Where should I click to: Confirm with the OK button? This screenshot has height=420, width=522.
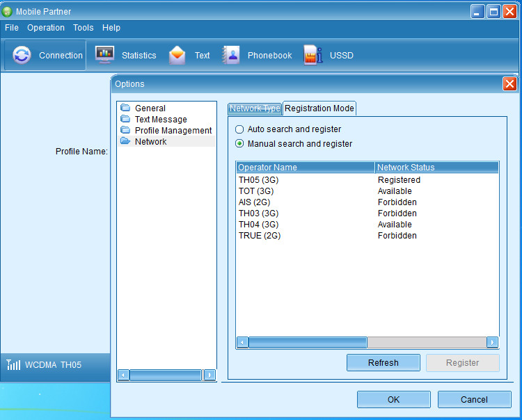[393, 399]
